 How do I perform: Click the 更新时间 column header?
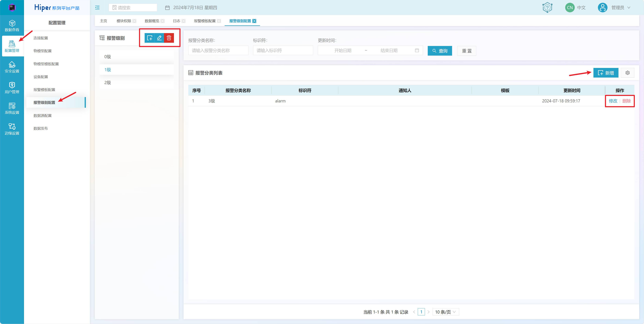[x=572, y=90]
